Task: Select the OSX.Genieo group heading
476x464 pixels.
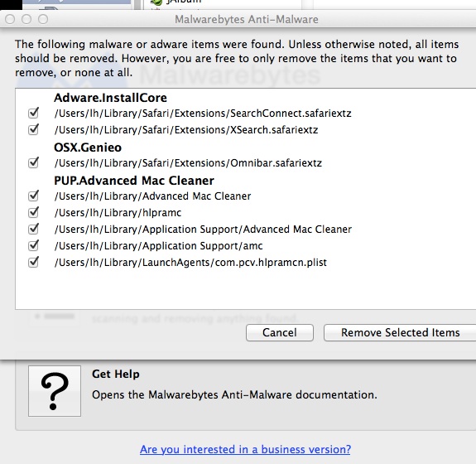Action: (x=88, y=147)
